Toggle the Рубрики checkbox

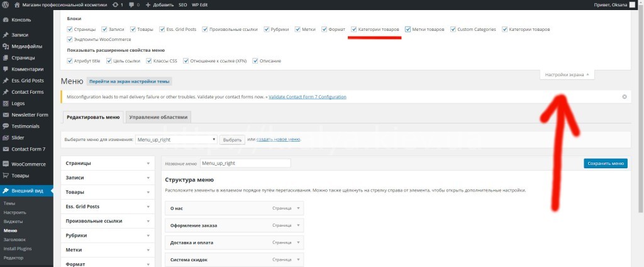[267, 29]
